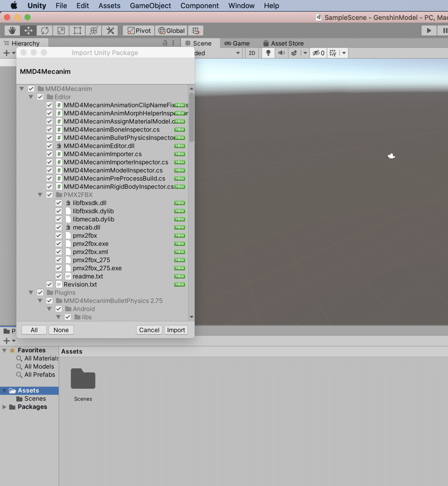
Task: Click the Pause button
Action: tap(444, 30)
